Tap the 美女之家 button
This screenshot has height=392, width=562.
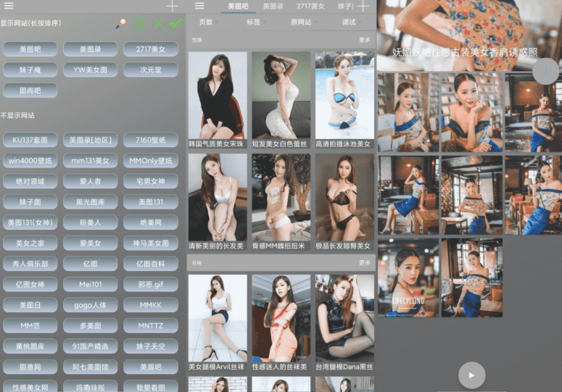tap(30, 243)
